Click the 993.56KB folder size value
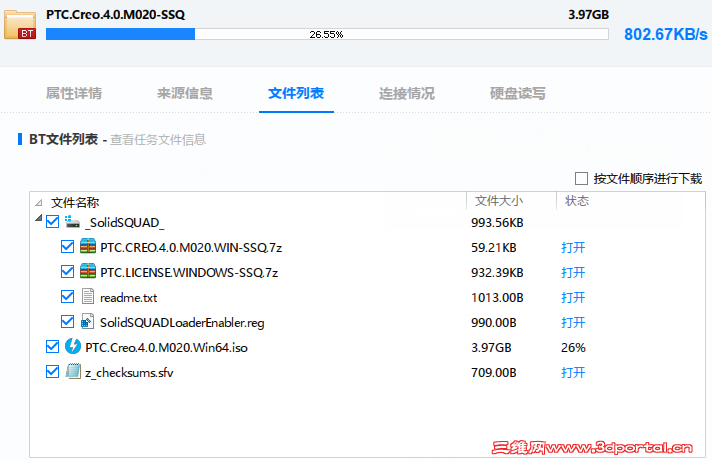The height and width of the screenshot is (461, 712). (x=497, y=223)
